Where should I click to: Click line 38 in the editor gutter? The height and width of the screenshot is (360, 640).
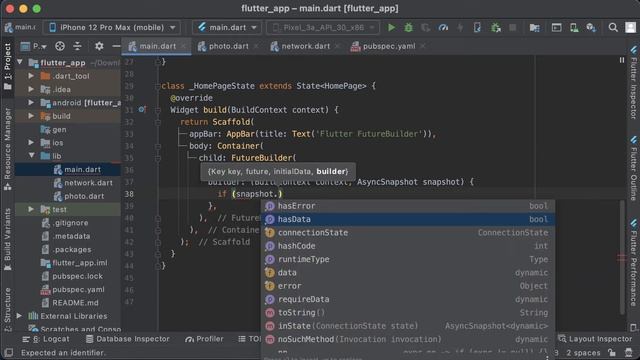tap(129, 194)
